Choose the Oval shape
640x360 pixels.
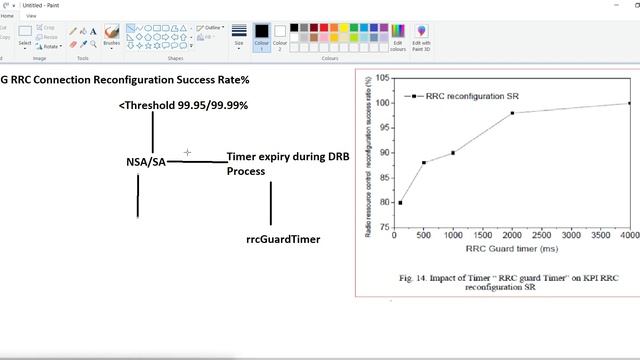tap(148, 28)
